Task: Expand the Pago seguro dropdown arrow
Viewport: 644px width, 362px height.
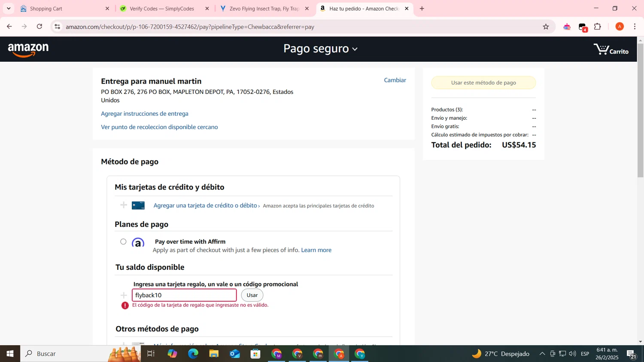Action: click(355, 49)
